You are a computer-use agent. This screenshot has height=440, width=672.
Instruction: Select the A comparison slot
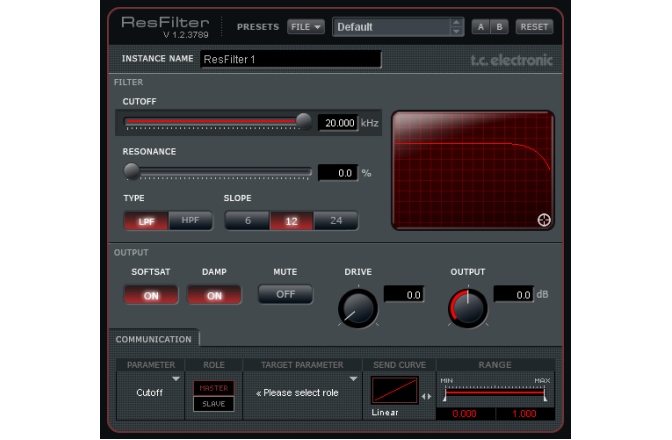[x=481, y=27]
